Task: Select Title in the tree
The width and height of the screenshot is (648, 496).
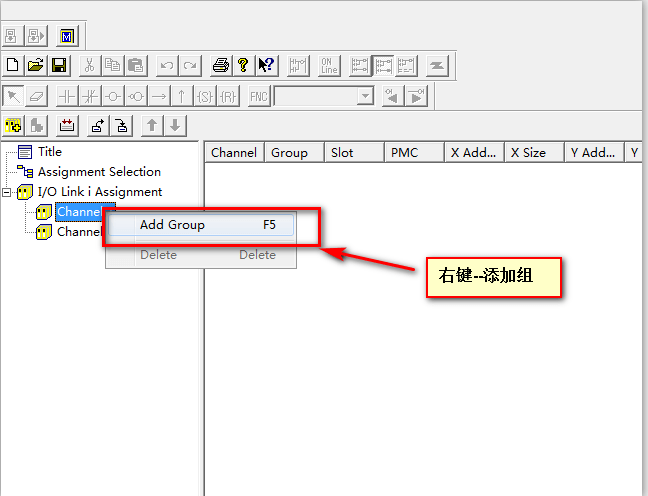Action: (49, 152)
